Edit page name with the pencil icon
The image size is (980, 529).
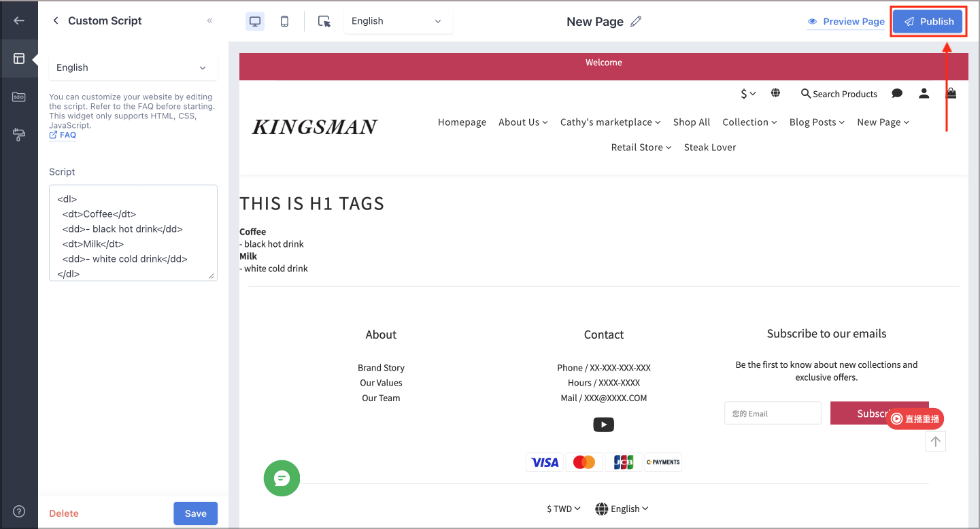[x=636, y=21]
